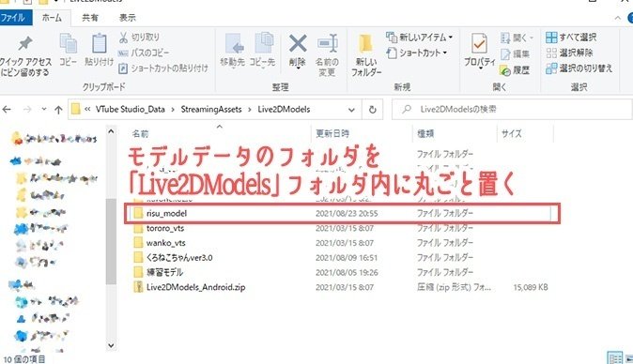Switch to View (表示) tab
The image size is (633, 364).
(127, 18)
